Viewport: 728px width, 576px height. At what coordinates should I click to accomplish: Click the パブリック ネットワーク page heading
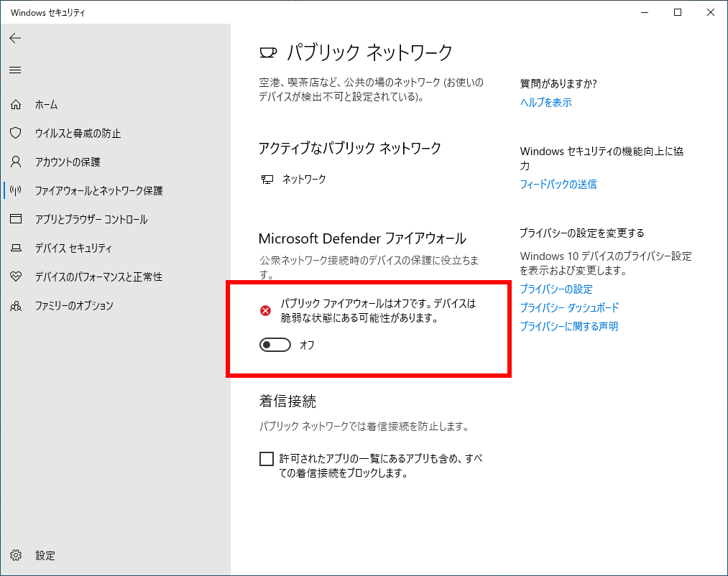tap(369, 52)
